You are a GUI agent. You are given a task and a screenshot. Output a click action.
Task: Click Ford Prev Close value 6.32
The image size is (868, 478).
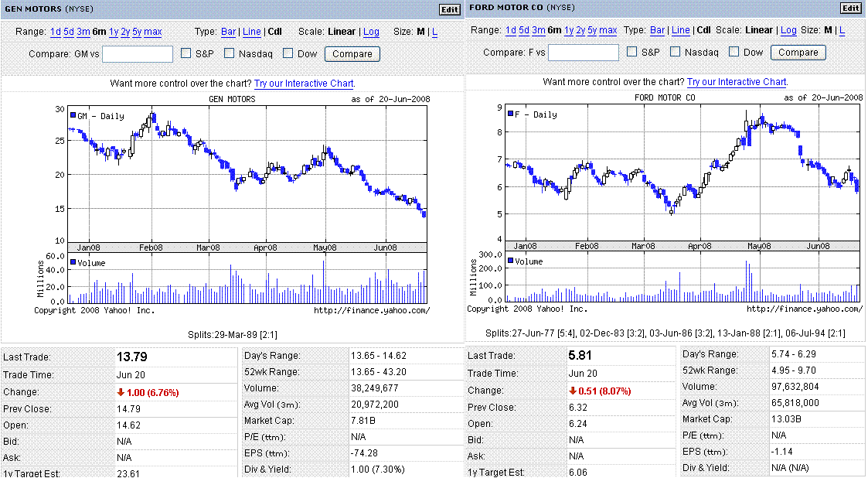pyautogui.click(x=579, y=407)
